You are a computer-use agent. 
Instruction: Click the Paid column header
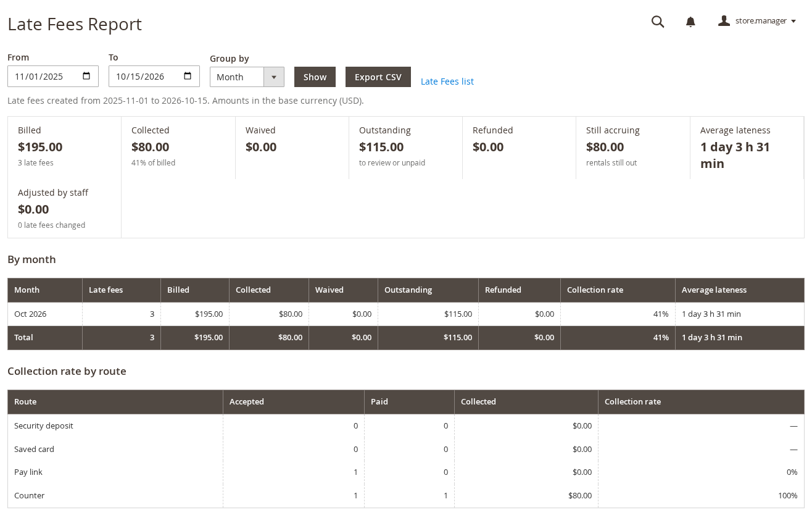410,401
